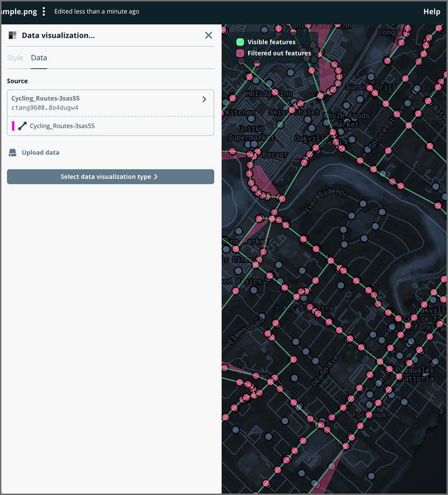This screenshot has height=495, width=448.
Task: Open Help
Action: point(432,11)
